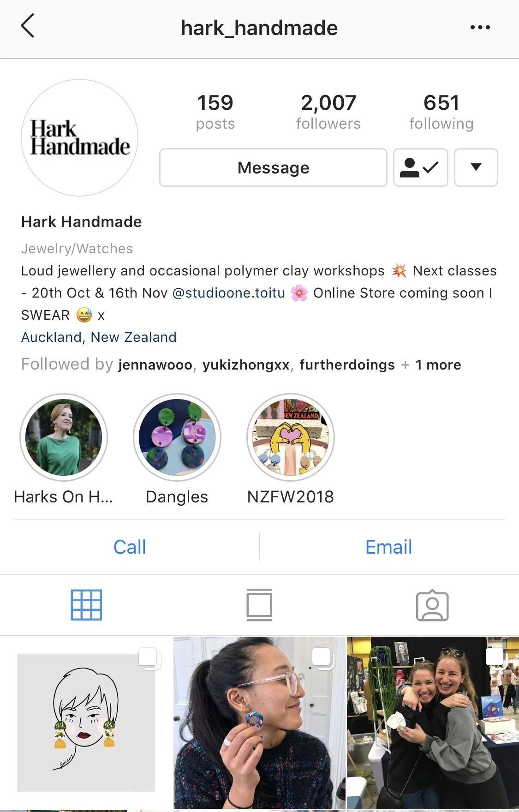Open the Dangles story highlight
The height and width of the screenshot is (812, 519).
[x=177, y=437]
